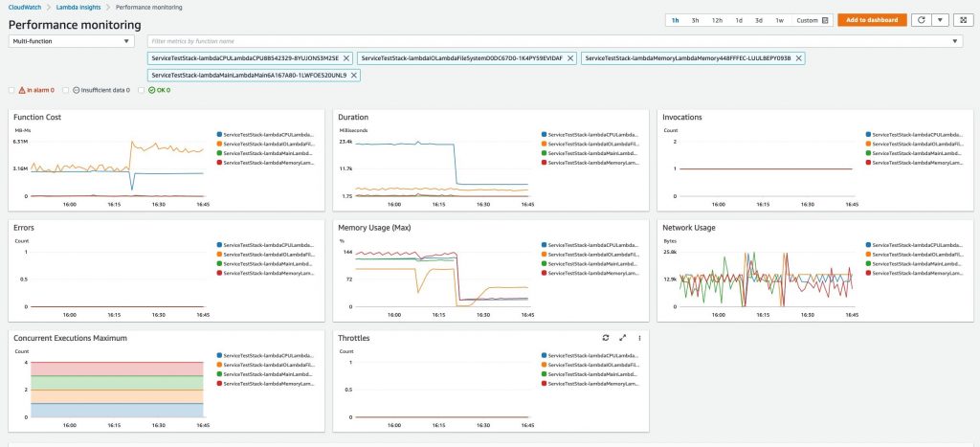
Task: Select the 1h time range
Action: click(676, 20)
